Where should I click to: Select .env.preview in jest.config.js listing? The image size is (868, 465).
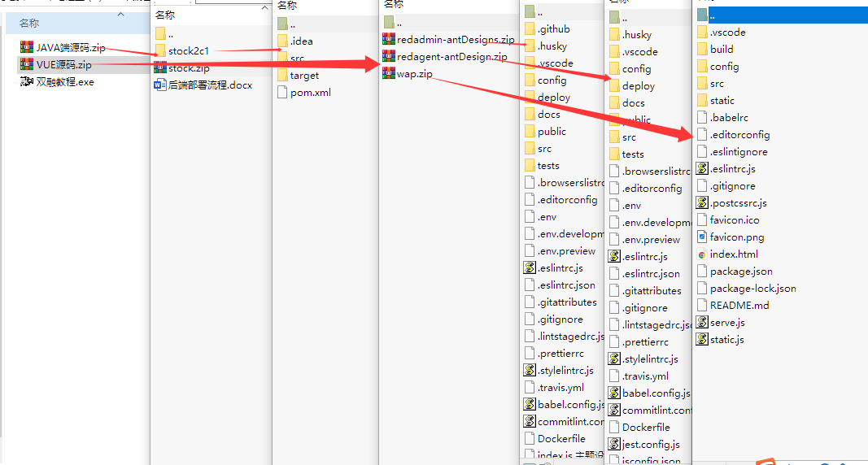pyautogui.click(x=645, y=240)
